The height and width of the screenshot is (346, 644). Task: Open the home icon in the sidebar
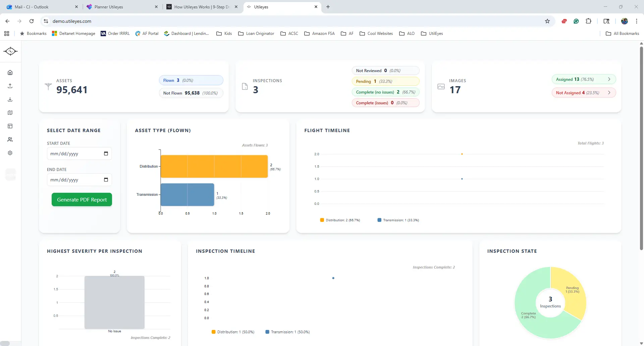point(10,72)
